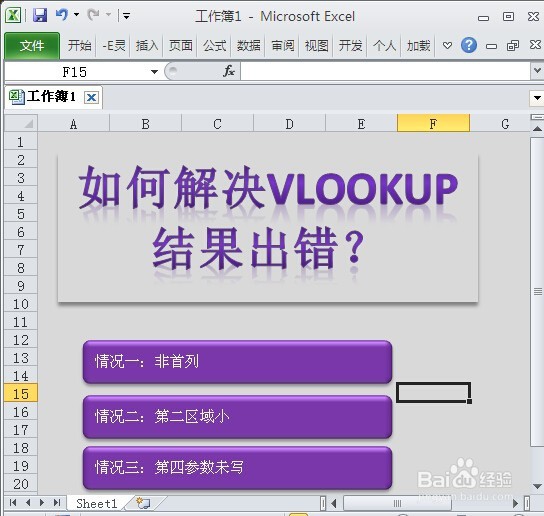Viewport: 544px width, 516px height.
Task: Open the Undo history dropdown arrow
Action: coord(76,15)
